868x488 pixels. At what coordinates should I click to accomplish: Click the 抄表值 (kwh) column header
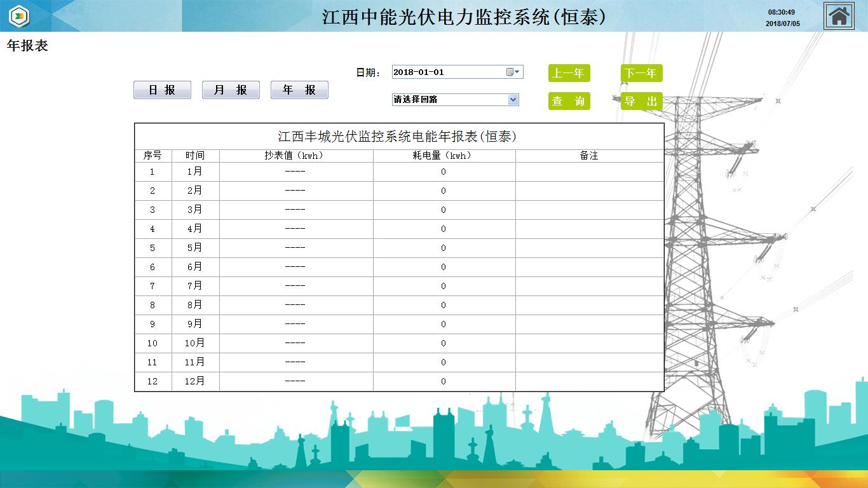pyautogui.click(x=295, y=156)
